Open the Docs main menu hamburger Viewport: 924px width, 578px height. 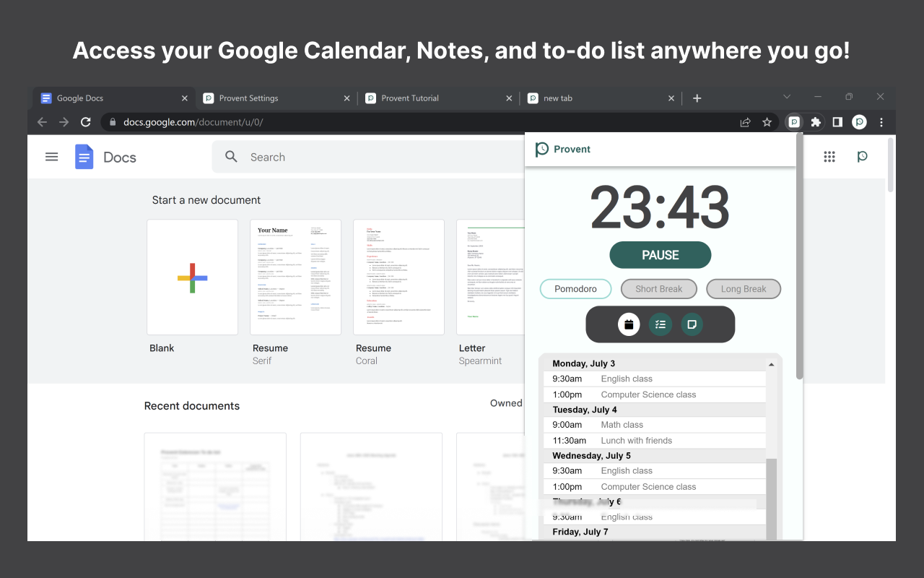point(52,157)
